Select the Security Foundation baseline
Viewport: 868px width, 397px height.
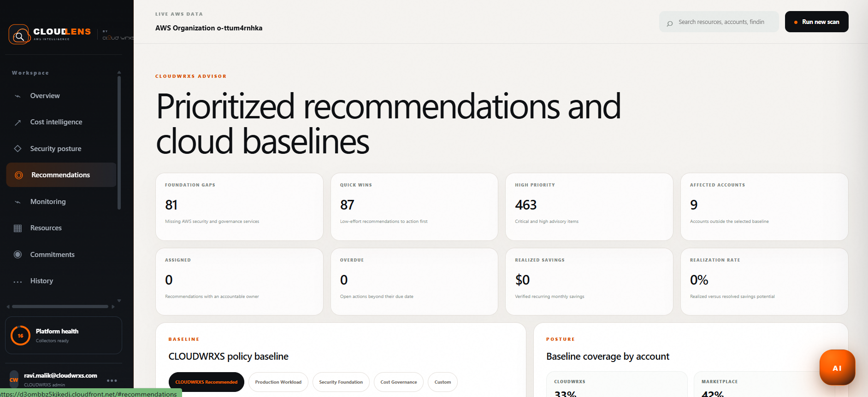click(x=341, y=382)
